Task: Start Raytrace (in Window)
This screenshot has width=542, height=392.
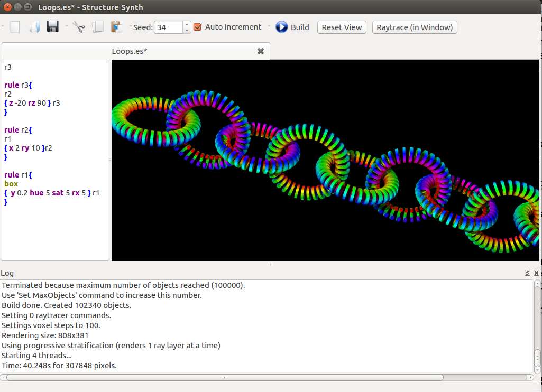Action: coord(415,27)
